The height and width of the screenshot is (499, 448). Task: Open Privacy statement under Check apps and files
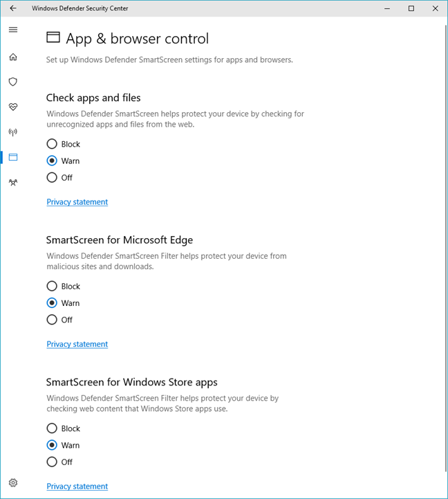[x=77, y=202]
